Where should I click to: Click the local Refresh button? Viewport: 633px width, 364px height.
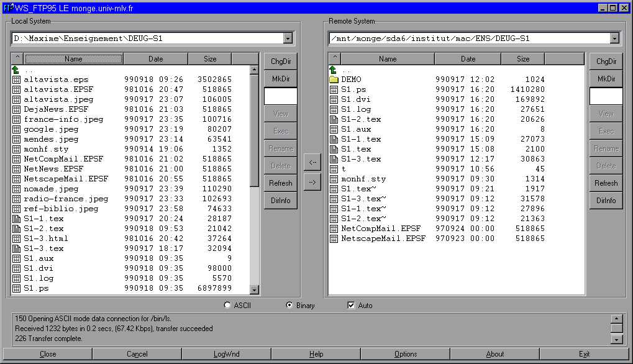281,183
